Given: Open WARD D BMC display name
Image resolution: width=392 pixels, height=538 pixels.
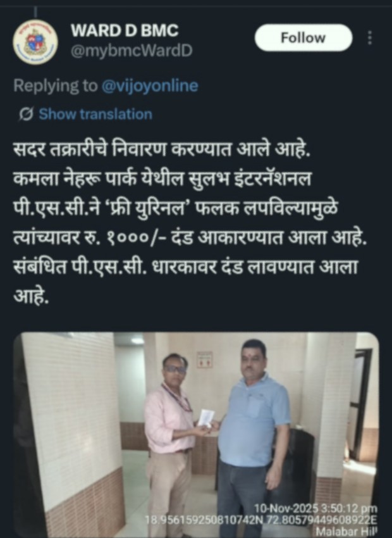Looking at the screenshot, I should click(125, 30).
